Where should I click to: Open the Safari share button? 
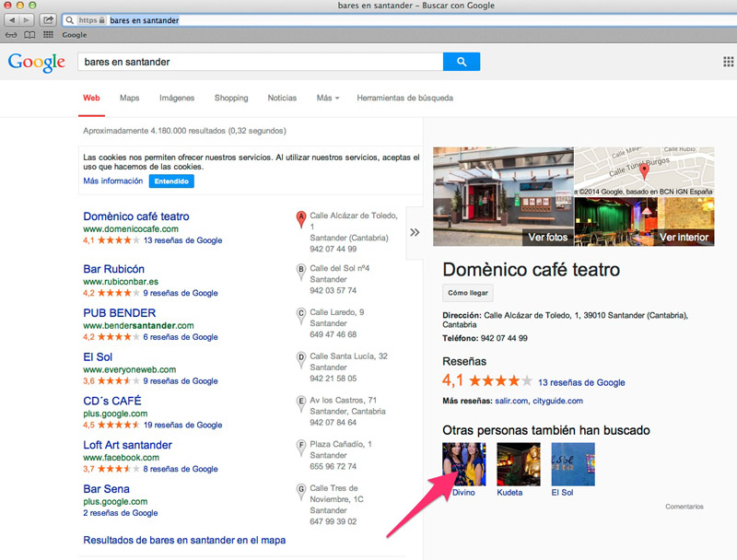click(x=48, y=20)
